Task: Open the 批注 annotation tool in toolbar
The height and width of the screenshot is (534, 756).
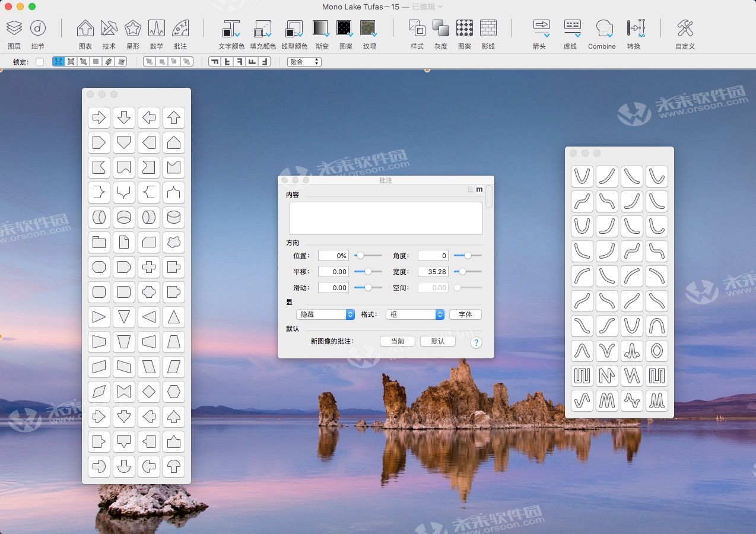Action: click(x=180, y=28)
